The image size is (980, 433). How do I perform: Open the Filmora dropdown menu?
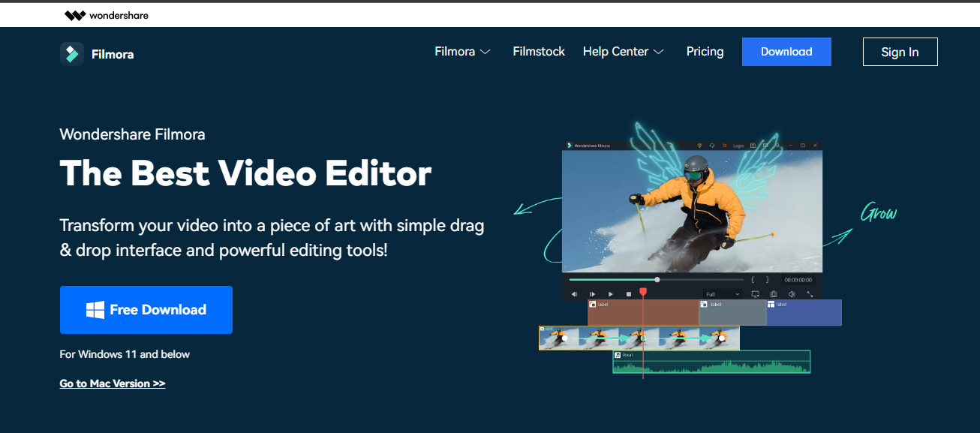[x=462, y=52]
